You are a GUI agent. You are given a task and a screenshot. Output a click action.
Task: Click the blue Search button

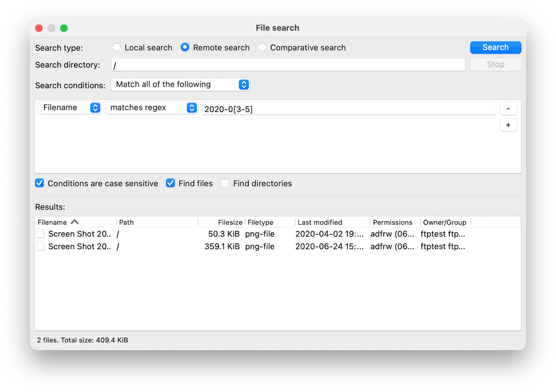point(496,48)
